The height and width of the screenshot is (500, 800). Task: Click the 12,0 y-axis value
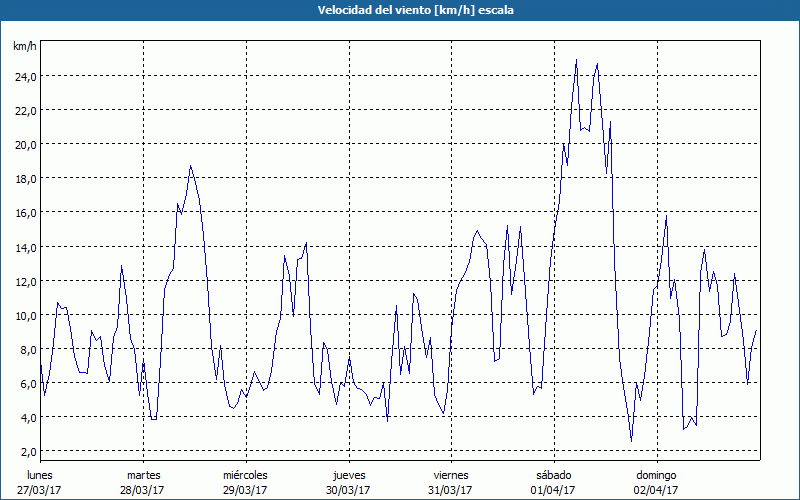point(25,281)
